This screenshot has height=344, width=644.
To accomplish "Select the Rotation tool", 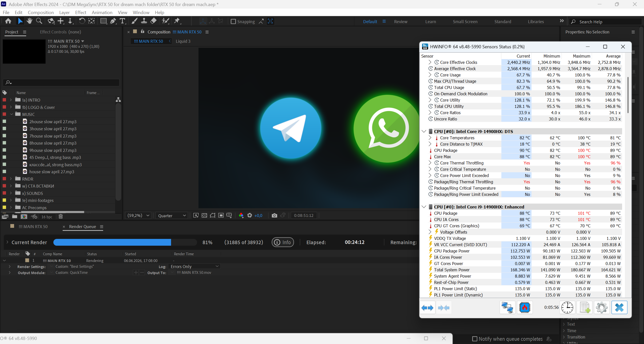I will (82, 21).
